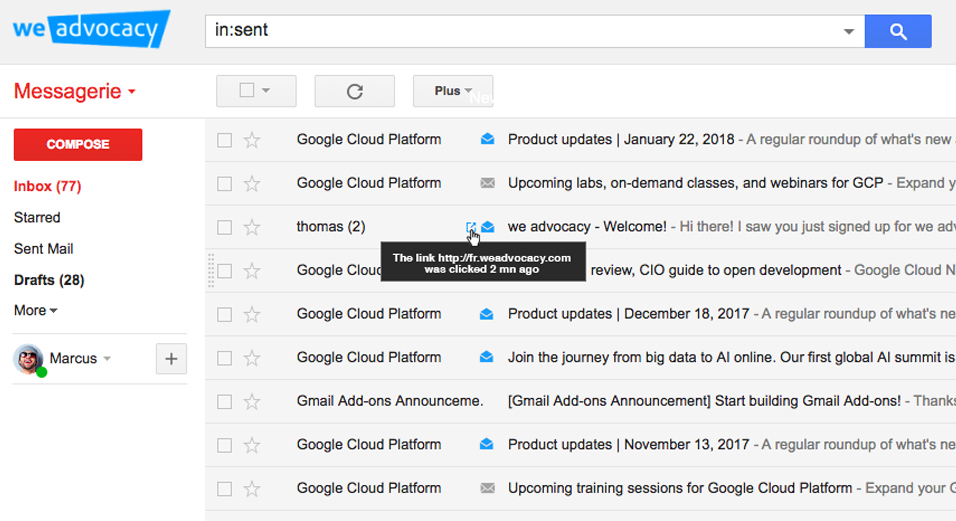This screenshot has width=956, height=521.
Task: Click opened-envelope tracking icon on January 22 email
Action: [x=487, y=140]
